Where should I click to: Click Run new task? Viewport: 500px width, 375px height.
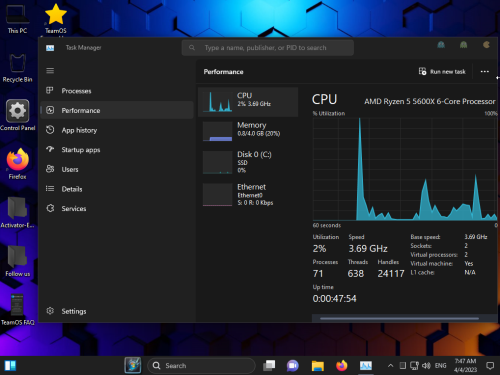coord(442,72)
